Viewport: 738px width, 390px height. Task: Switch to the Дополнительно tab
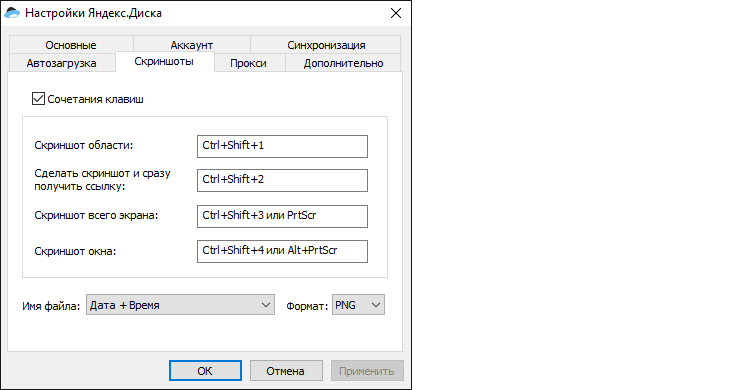coord(343,63)
